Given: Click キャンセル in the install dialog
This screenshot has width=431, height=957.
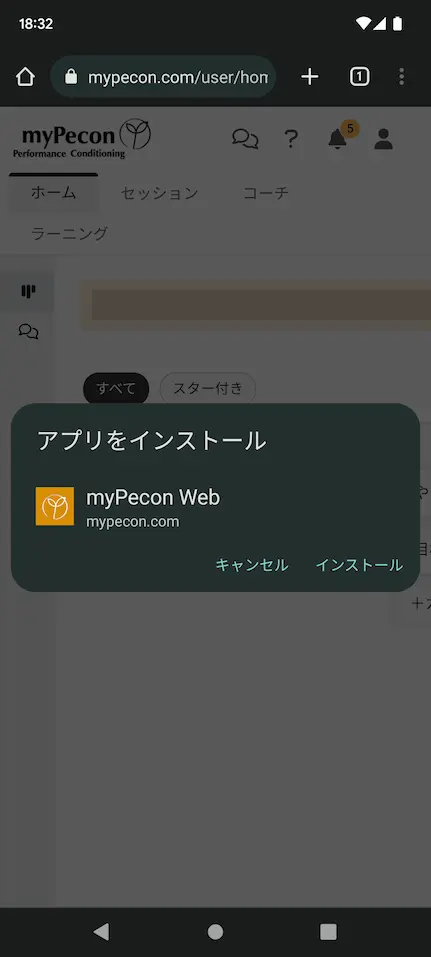Looking at the screenshot, I should [x=252, y=565].
